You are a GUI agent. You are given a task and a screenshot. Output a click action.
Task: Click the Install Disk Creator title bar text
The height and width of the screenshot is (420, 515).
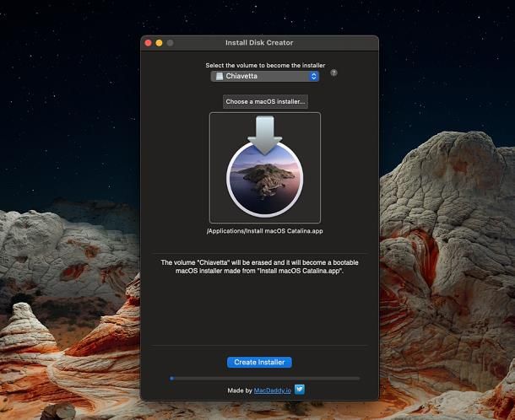click(259, 43)
